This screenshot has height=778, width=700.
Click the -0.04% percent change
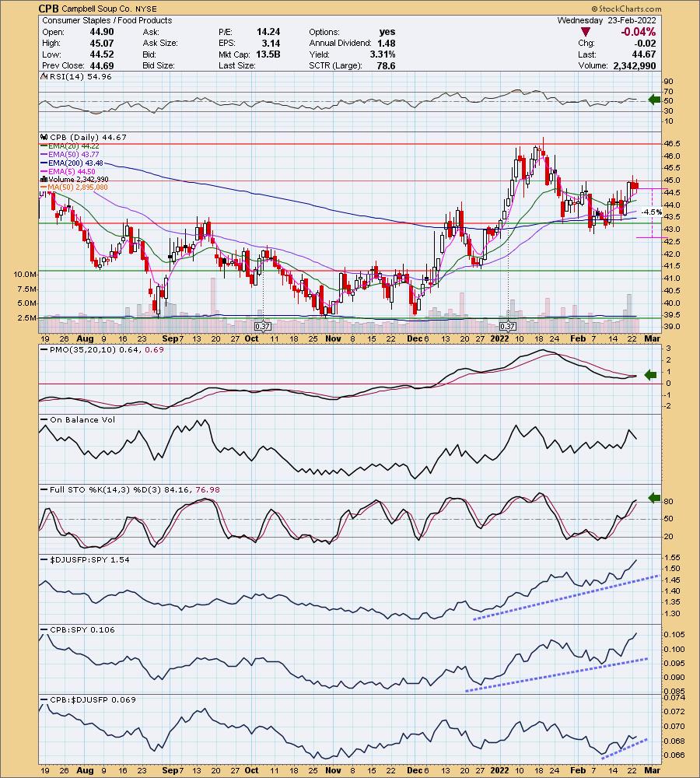tap(638, 32)
